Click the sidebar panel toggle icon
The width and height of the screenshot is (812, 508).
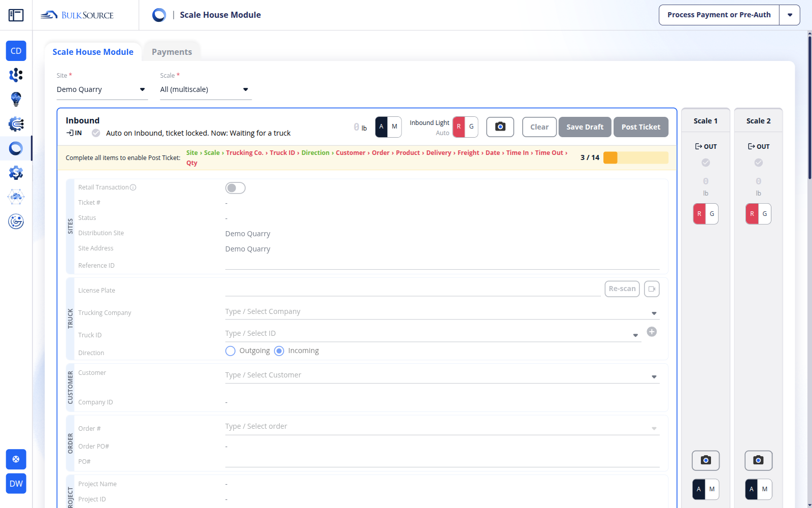16,15
